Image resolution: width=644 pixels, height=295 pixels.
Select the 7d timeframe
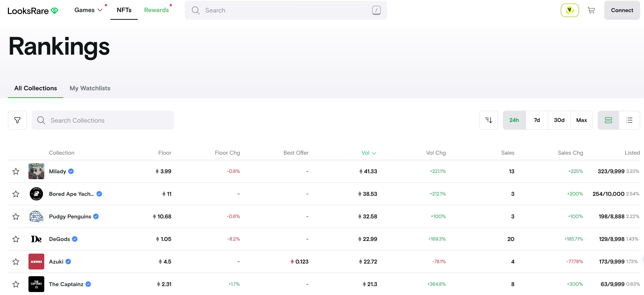click(x=537, y=120)
